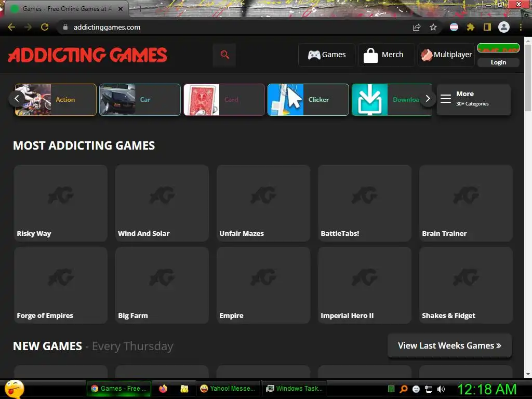Click the emoji start button
Screen dimensions: 532x399
(x=14, y=389)
